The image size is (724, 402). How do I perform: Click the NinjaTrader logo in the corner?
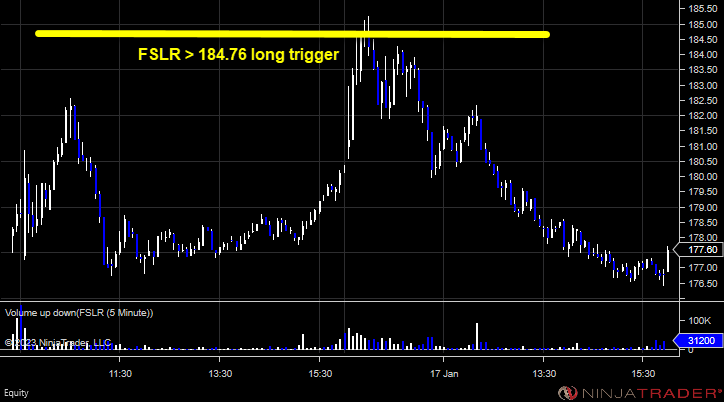click(640, 393)
